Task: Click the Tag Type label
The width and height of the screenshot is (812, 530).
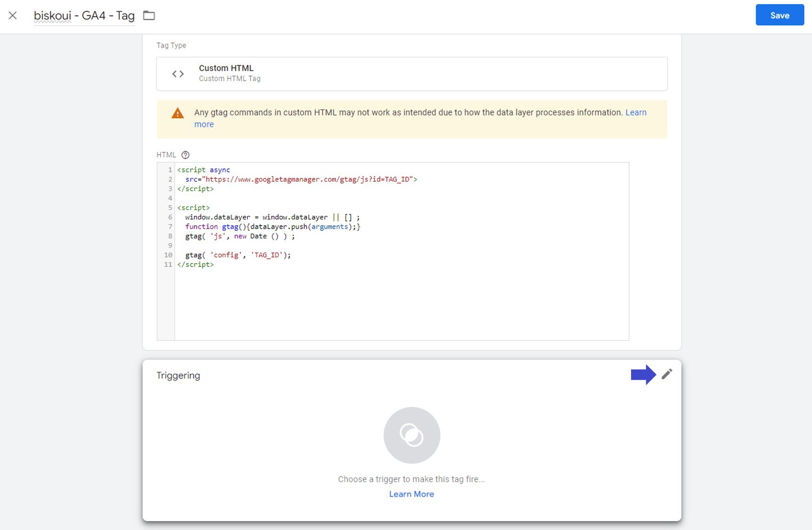Action: [171, 45]
